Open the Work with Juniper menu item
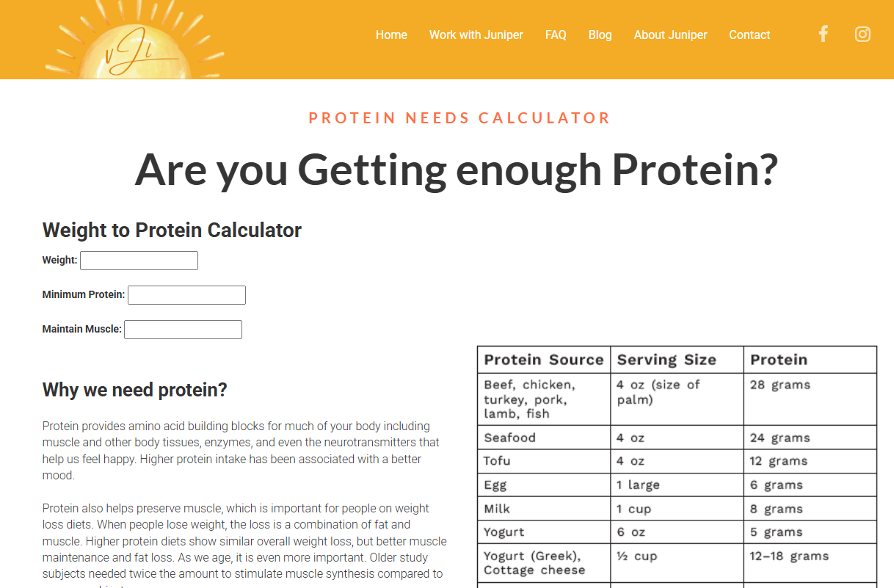Screen dimensions: 894x588 click(476, 35)
